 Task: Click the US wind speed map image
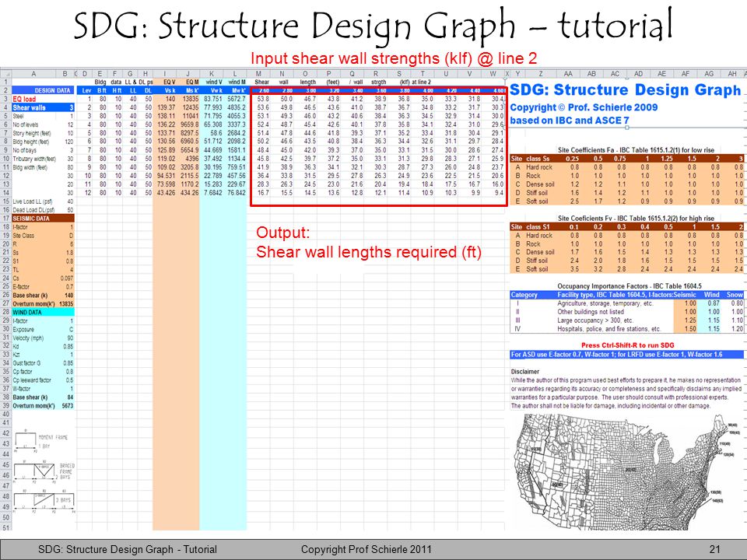[x=626, y=472]
